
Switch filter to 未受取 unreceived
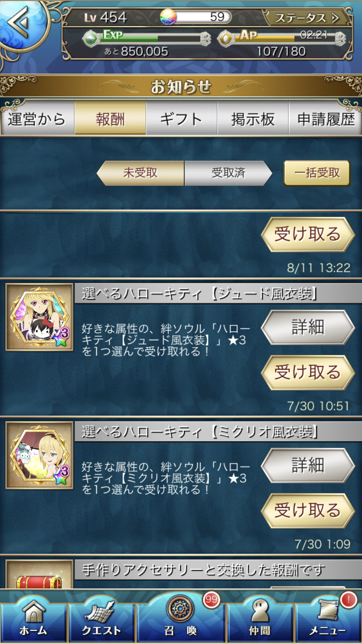(140, 173)
